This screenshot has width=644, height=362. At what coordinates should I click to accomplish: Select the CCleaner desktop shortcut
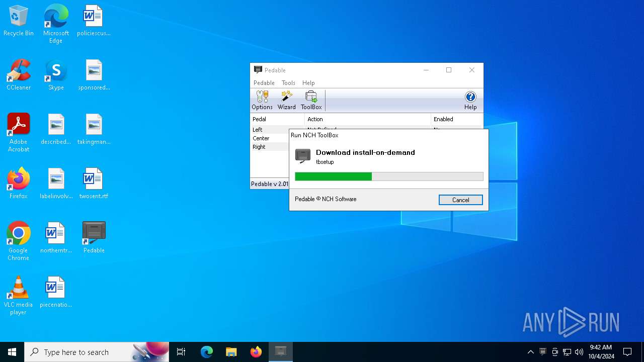19,75
